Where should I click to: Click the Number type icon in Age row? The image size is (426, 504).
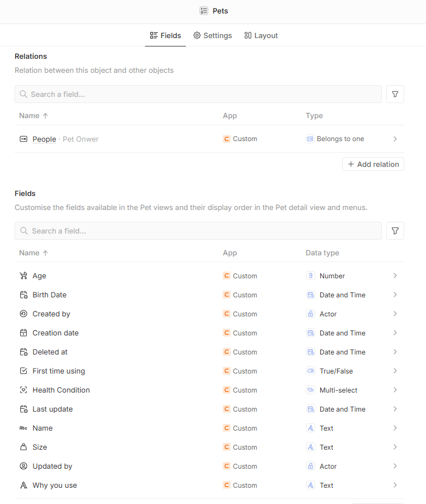point(310,276)
